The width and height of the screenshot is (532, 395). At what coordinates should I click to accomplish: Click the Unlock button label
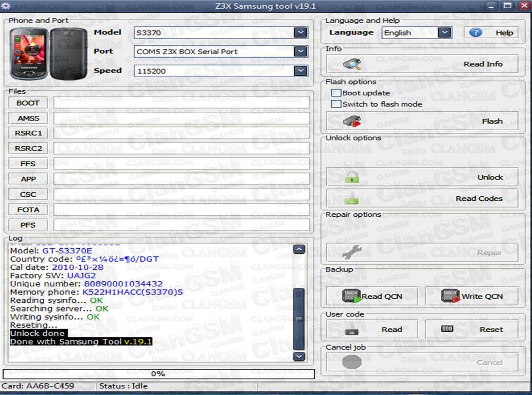click(490, 177)
